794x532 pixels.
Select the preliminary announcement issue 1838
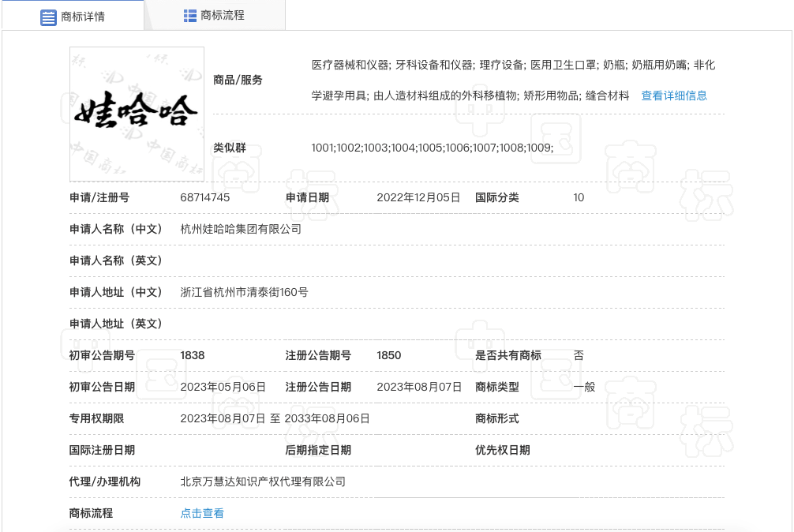pos(193,355)
